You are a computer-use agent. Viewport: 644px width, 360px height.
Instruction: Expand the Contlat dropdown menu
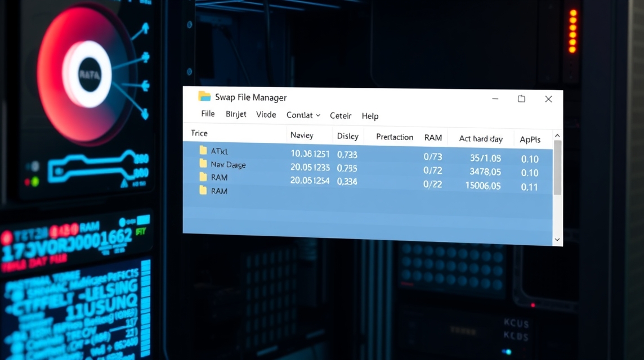303,115
